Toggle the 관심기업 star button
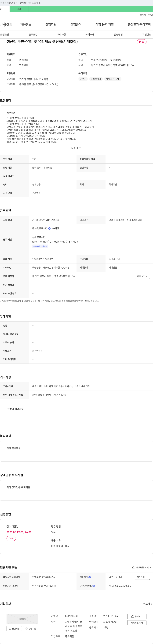 click(14, 629)
